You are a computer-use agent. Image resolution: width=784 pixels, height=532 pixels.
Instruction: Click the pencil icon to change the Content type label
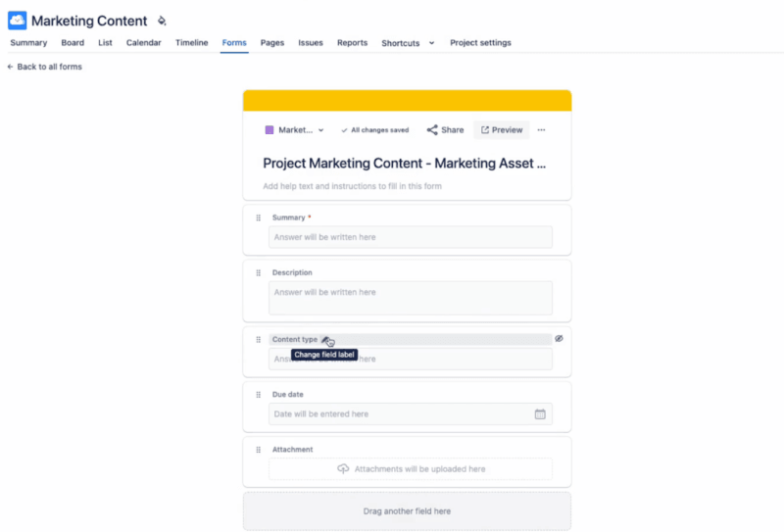pyautogui.click(x=325, y=340)
